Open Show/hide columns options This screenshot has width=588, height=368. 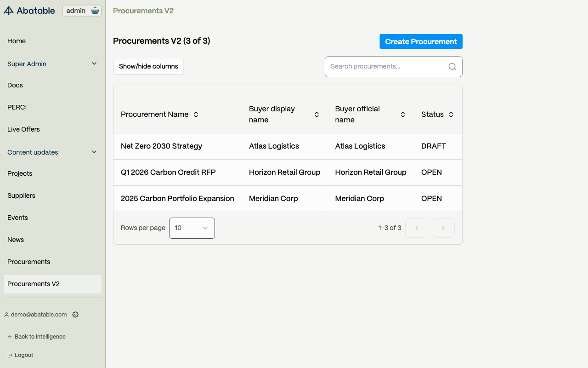tap(148, 67)
